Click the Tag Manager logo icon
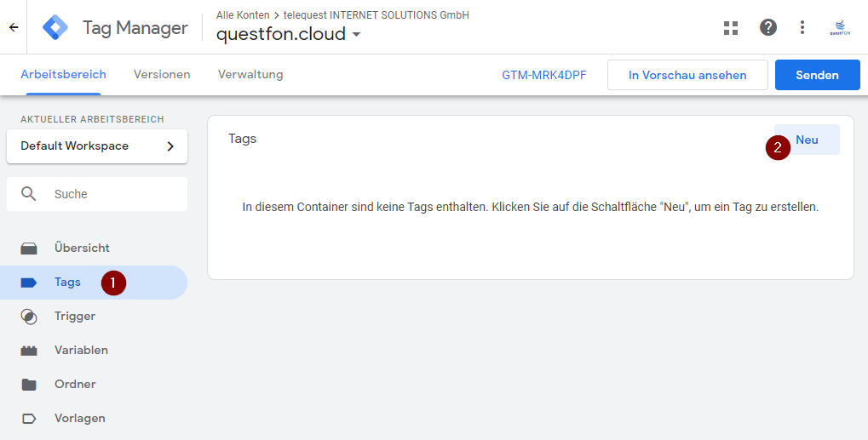The width and height of the screenshot is (868, 440). click(55, 27)
